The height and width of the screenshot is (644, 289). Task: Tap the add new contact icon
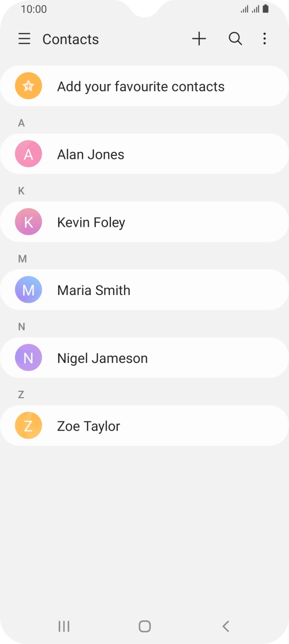(x=199, y=38)
